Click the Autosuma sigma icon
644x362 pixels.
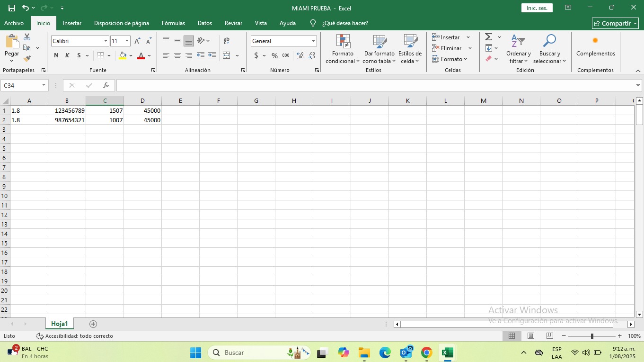(489, 36)
